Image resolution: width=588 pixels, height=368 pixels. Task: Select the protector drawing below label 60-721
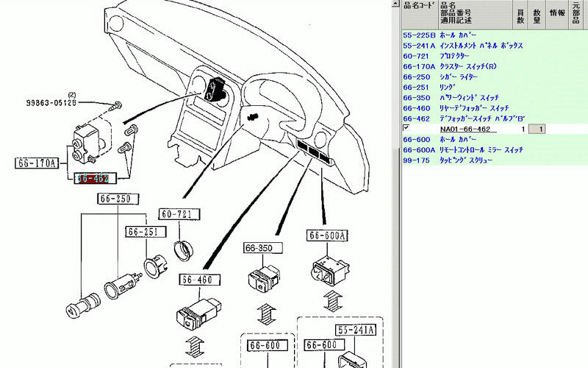[182, 250]
